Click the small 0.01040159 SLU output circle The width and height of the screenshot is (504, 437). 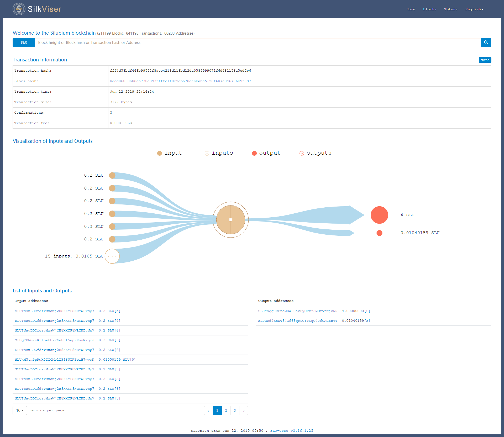(x=379, y=233)
